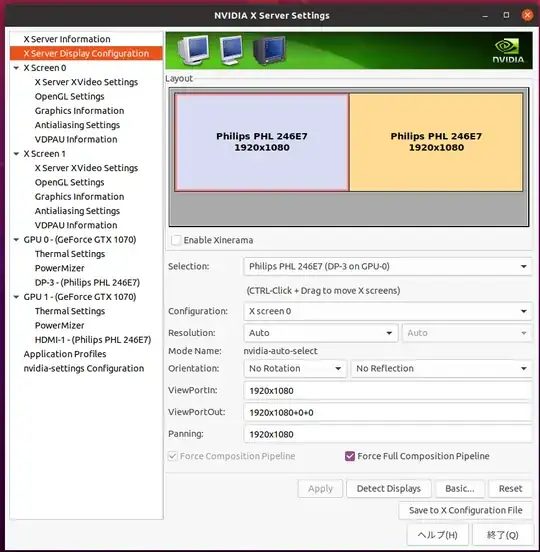Viewport: 540px width, 552px height.
Task: Open Antialiasing Settings under X Screen 1
Action: coord(77,211)
